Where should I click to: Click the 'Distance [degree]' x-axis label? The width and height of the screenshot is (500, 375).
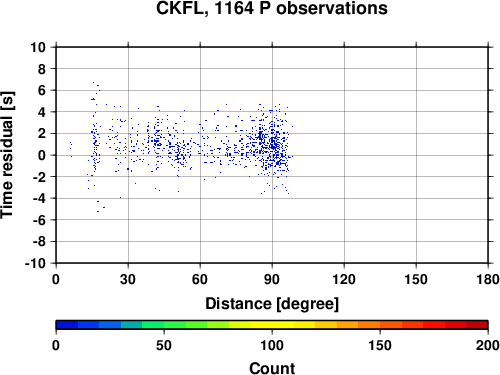point(272,304)
